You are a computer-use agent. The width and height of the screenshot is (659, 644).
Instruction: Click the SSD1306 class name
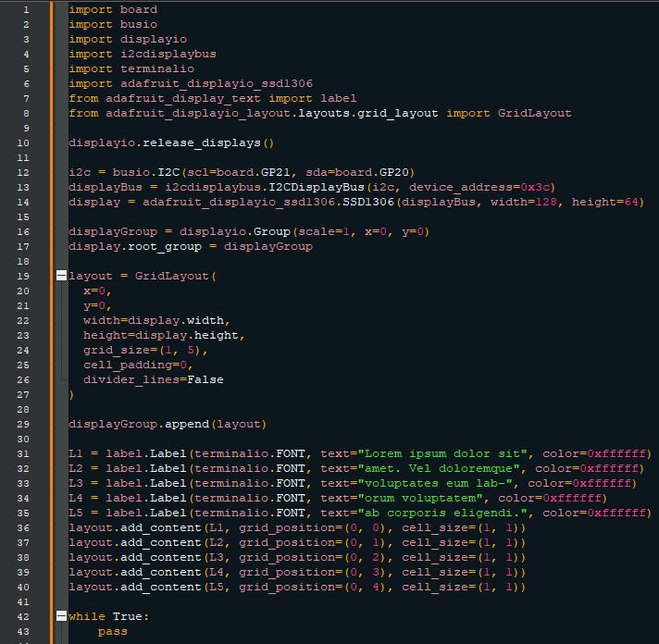pyautogui.click(x=368, y=202)
